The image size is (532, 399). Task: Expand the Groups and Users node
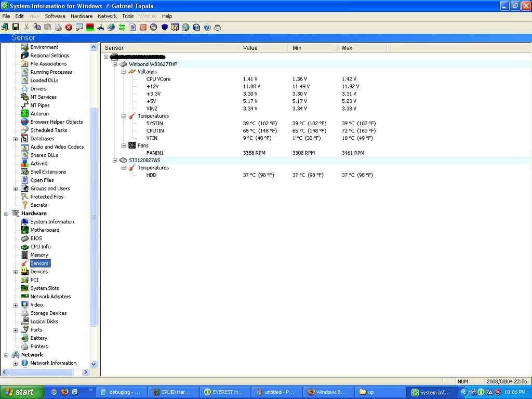[15, 189]
